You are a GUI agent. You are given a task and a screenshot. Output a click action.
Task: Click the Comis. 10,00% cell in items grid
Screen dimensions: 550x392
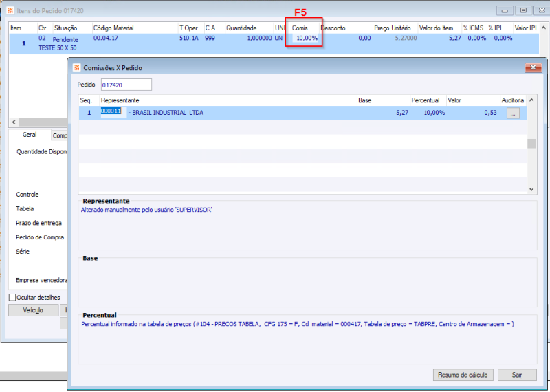pos(306,38)
